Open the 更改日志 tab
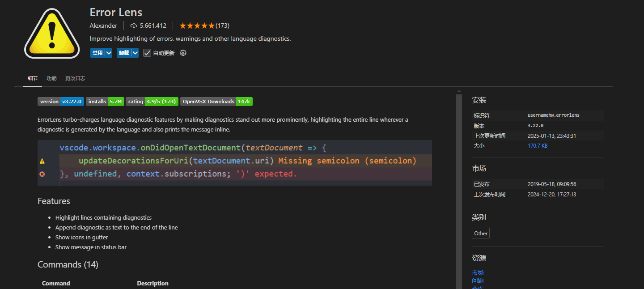 click(75, 78)
